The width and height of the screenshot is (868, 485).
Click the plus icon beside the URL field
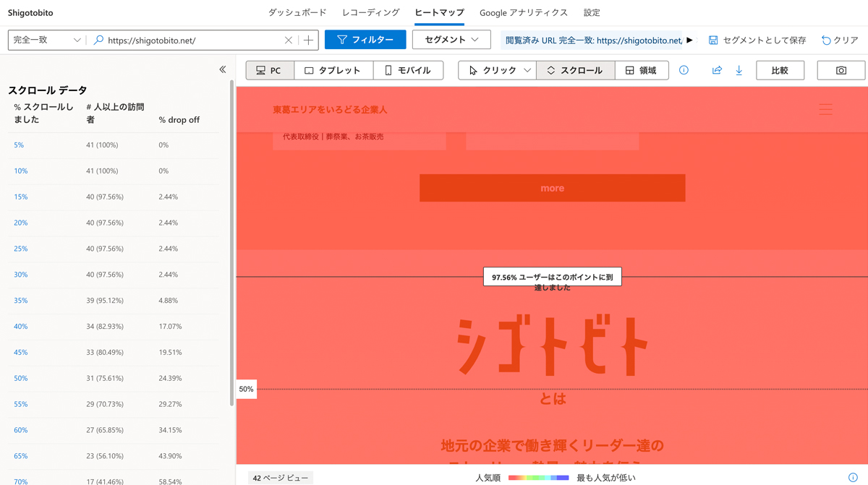(309, 40)
